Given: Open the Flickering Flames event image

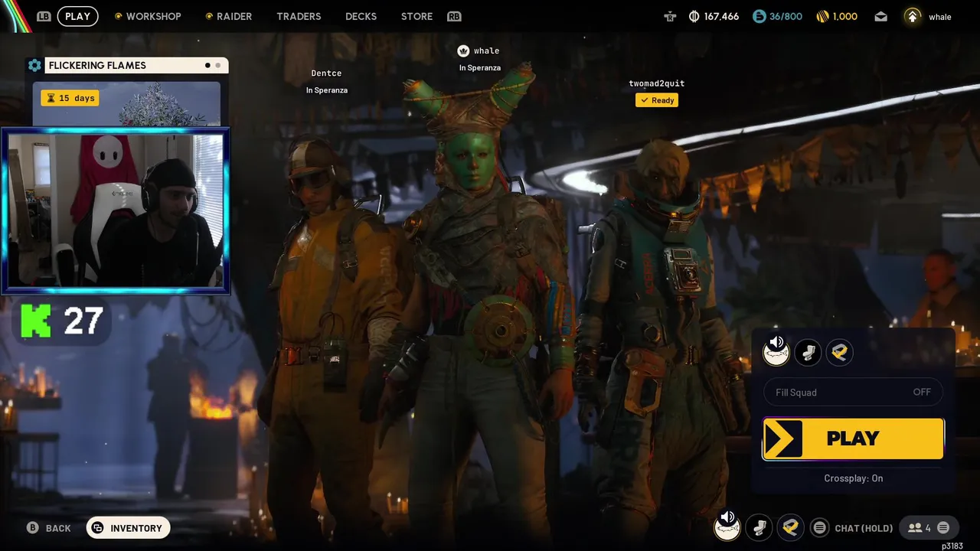Looking at the screenshot, I should (x=126, y=103).
